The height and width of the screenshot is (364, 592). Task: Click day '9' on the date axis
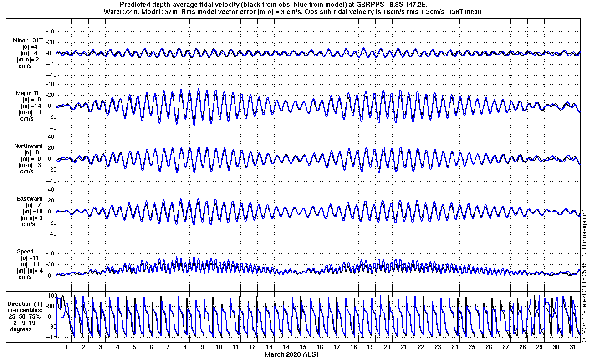click(202, 347)
